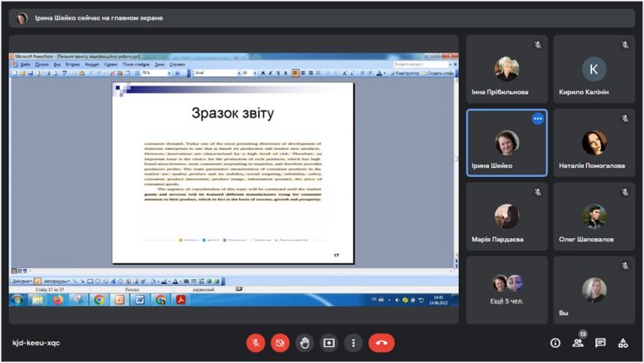
Task: Open the activities shapes icon
Action: coord(623,343)
